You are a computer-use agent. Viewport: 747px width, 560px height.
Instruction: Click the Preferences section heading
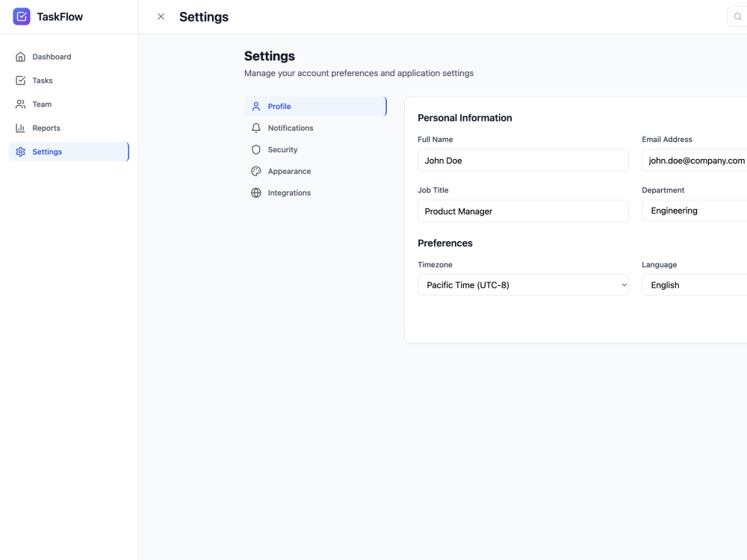(445, 243)
